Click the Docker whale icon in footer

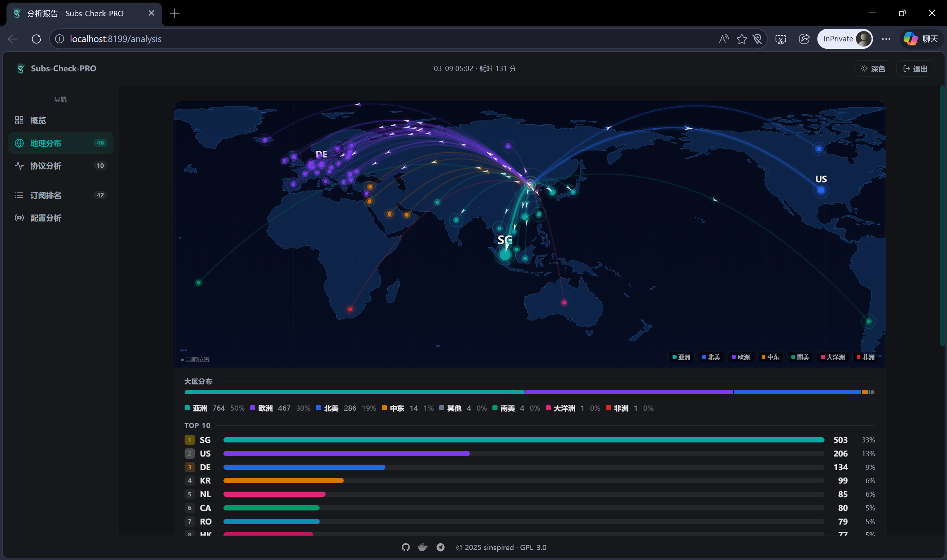(x=423, y=547)
